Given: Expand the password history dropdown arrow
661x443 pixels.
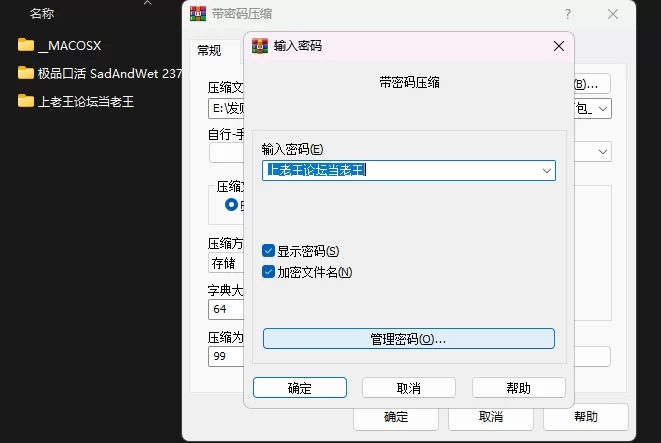Looking at the screenshot, I should (x=546, y=171).
